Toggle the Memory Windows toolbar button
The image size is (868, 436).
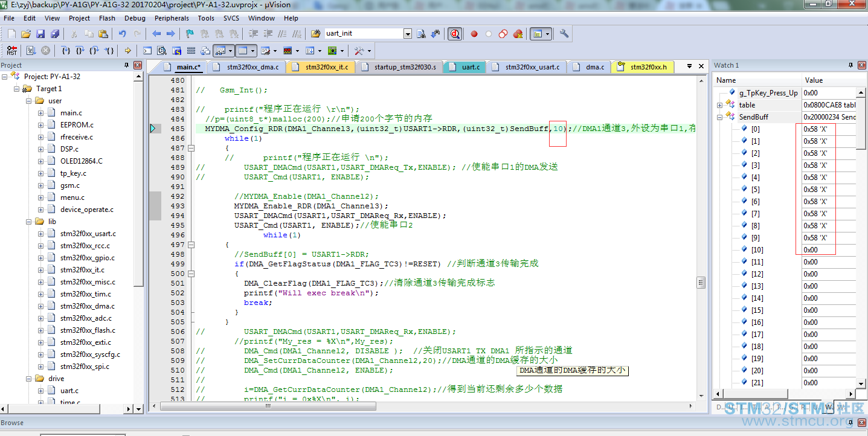point(242,51)
